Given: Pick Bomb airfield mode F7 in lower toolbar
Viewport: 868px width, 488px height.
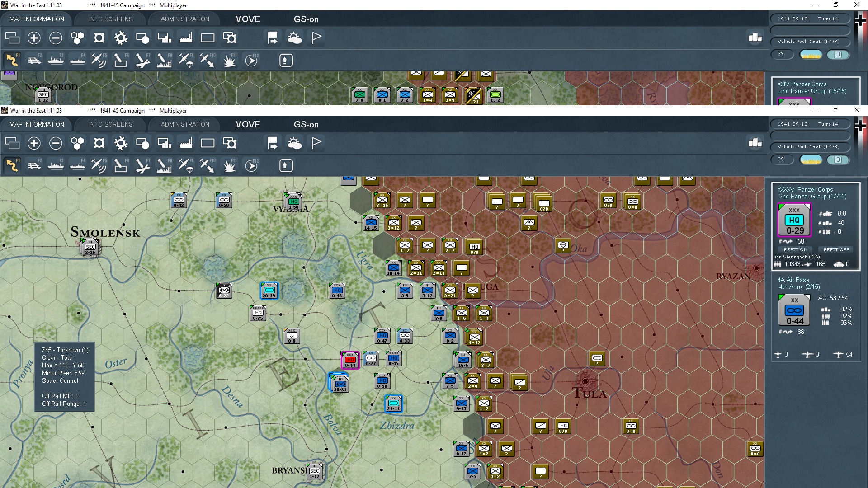Looking at the screenshot, I should [142, 166].
